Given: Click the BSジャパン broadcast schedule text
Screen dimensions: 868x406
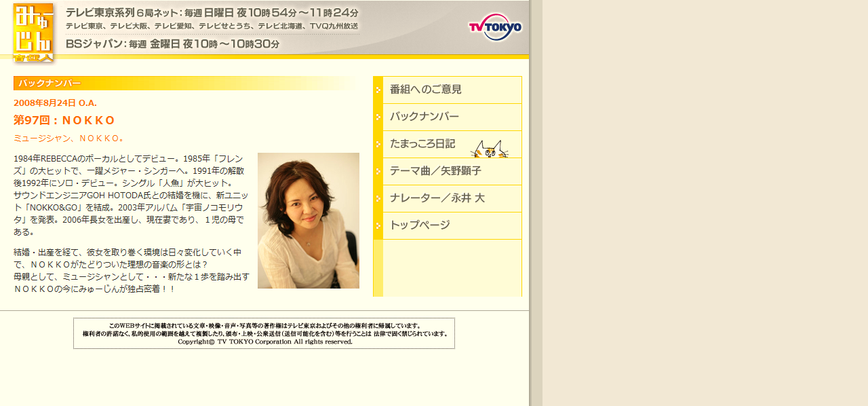Looking at the screenshot, I should [x=172, y=44].
